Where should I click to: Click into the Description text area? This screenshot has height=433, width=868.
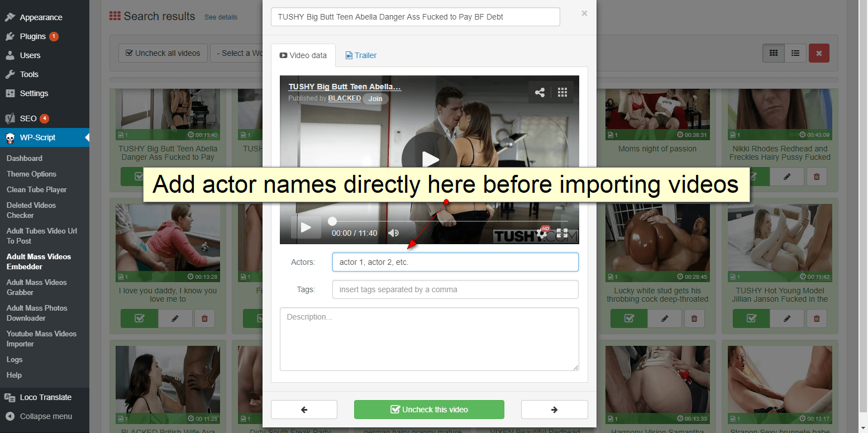429,339
